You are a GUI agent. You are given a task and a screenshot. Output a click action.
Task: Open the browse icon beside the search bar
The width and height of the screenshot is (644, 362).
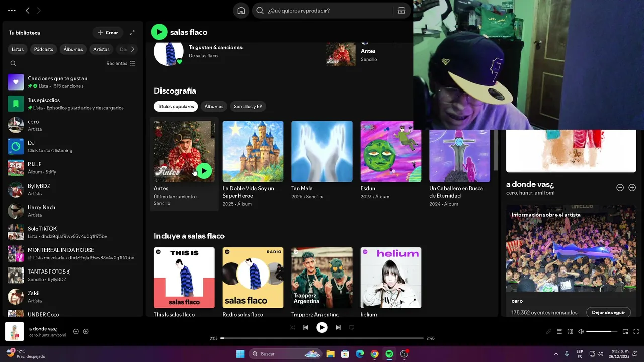point(401,11)
